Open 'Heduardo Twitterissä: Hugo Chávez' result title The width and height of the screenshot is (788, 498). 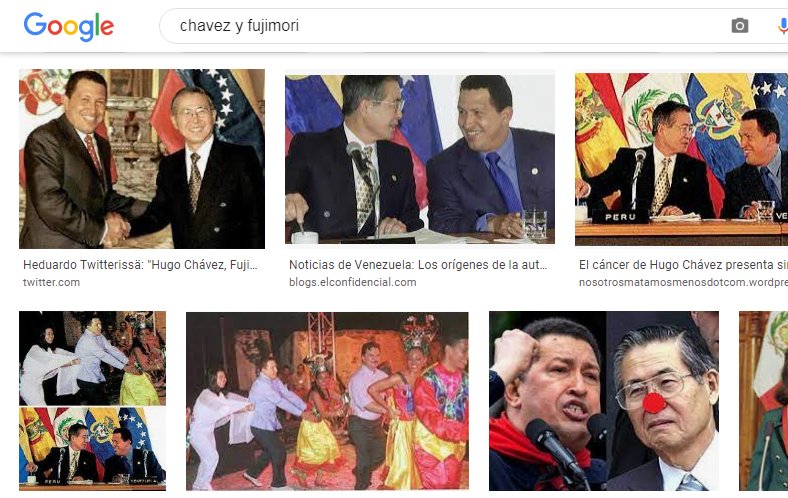click(140, 265)
